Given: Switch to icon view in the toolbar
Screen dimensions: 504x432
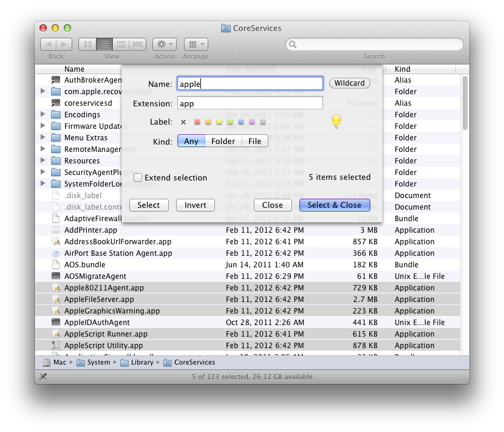Looking at the screenshot, I should pos(86,44).
